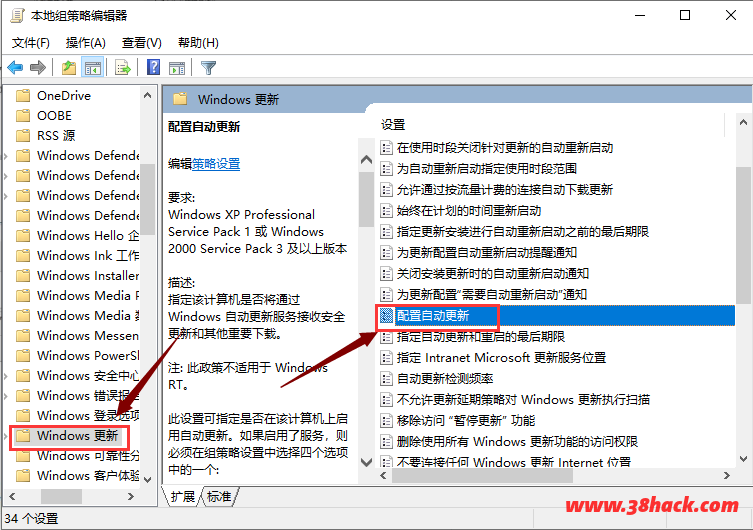Click the funnel filter icon

[x=208, y=68]
